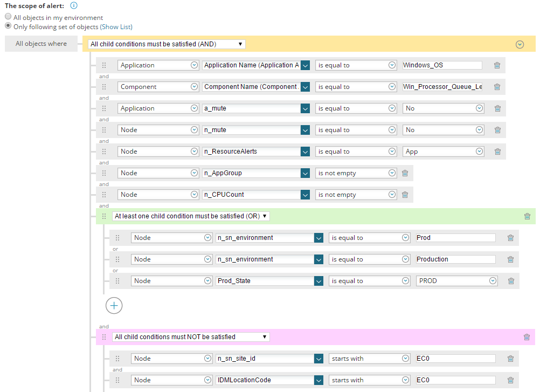Viewport: 540px width, 392px height.
Task: Click drag handle of the IDMLocationCode row
Action: tap(117, 380)
